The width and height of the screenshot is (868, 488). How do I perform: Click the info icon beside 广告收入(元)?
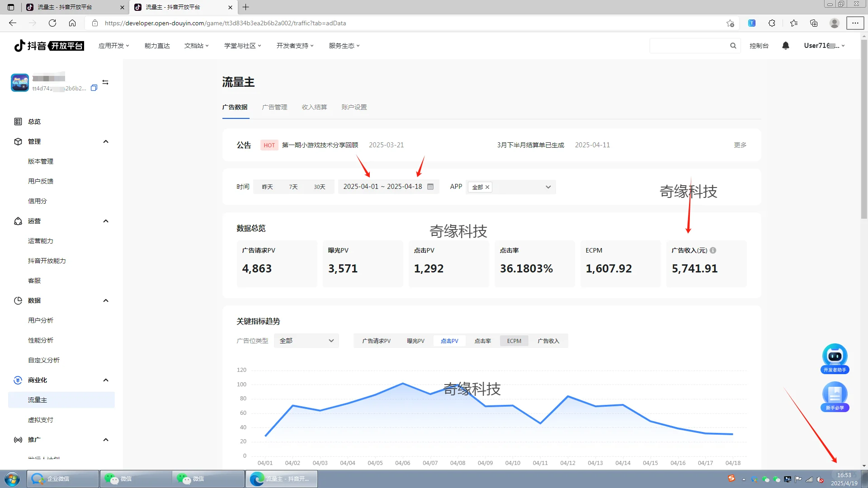(x=713, y=250)
